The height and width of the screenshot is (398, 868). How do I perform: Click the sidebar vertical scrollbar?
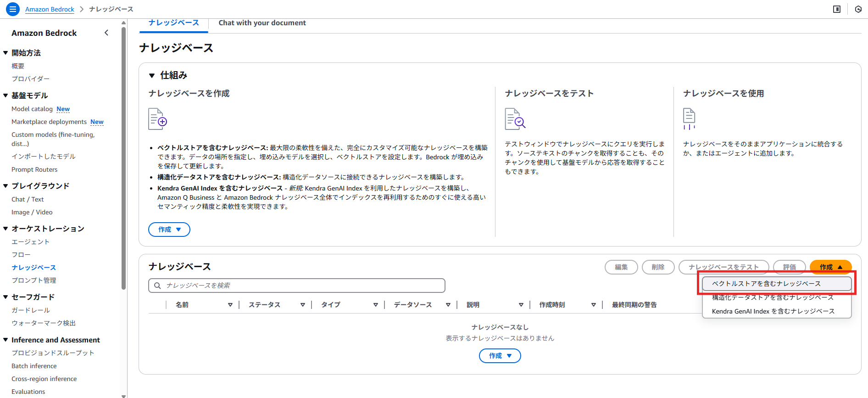pos(123,158)
